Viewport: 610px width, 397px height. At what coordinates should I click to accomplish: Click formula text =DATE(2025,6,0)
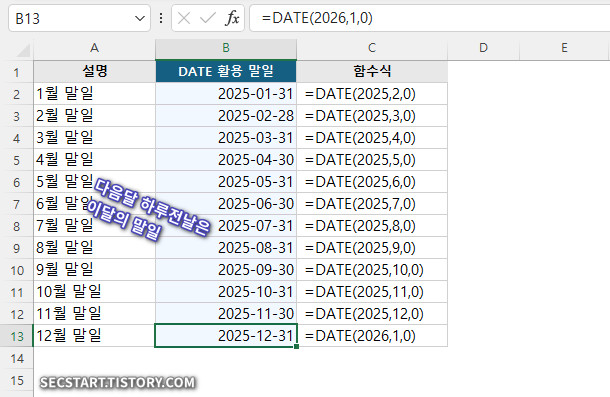[x=360, y=182]
